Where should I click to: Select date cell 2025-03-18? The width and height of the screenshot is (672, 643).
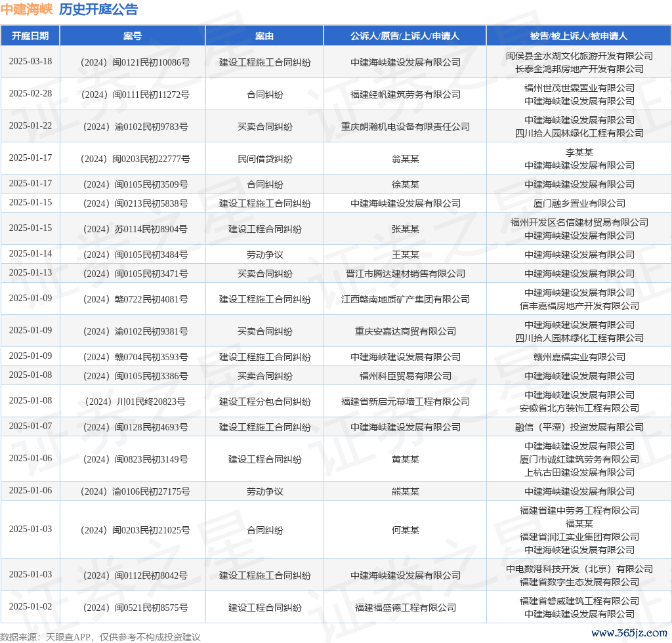30,61
